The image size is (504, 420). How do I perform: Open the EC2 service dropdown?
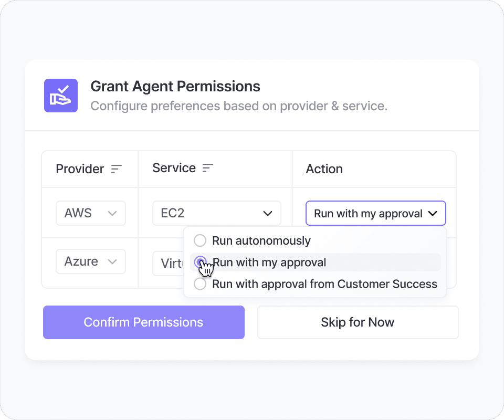[216, 214]
